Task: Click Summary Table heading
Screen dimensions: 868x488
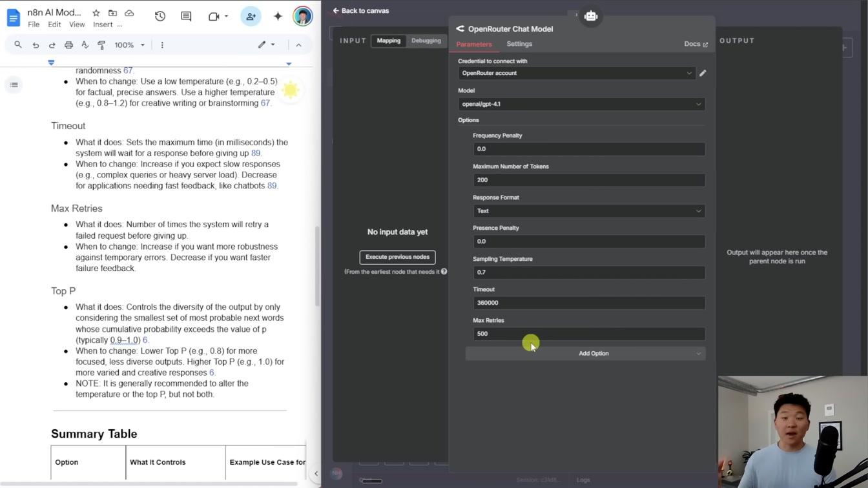Action: pyautogui.click(x=94, y=434)
